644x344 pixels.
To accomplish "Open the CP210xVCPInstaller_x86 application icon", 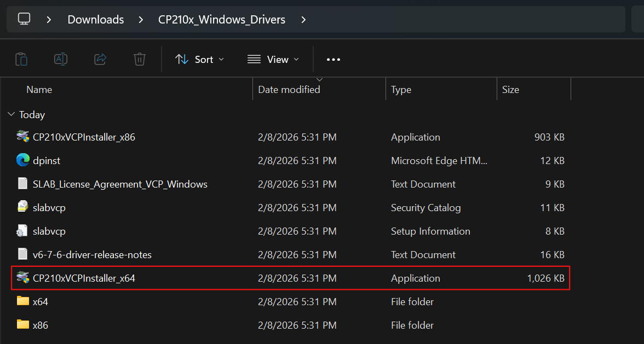I will (22, 137).
